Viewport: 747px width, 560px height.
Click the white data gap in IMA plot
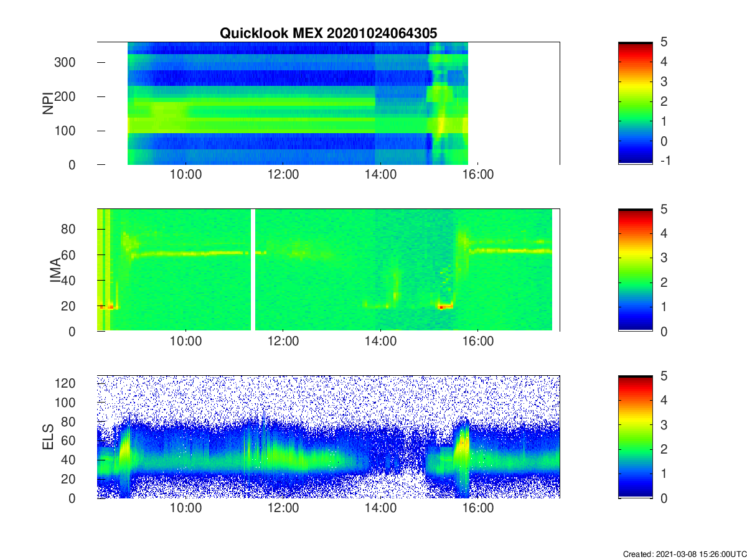[253, 270]
